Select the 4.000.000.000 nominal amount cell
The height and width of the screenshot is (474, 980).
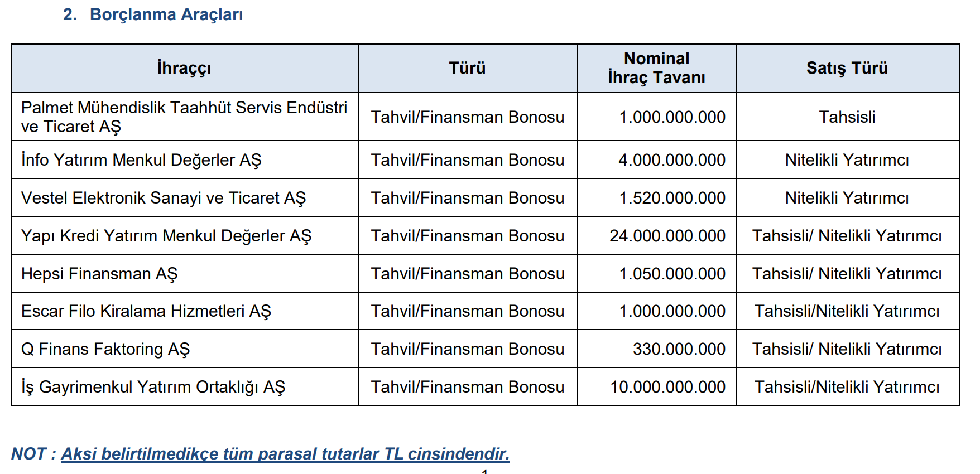pos(671,160)
